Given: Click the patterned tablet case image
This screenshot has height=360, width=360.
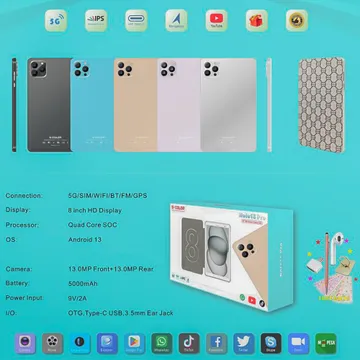Looking at the screenshot, I should tap(322, 105).
